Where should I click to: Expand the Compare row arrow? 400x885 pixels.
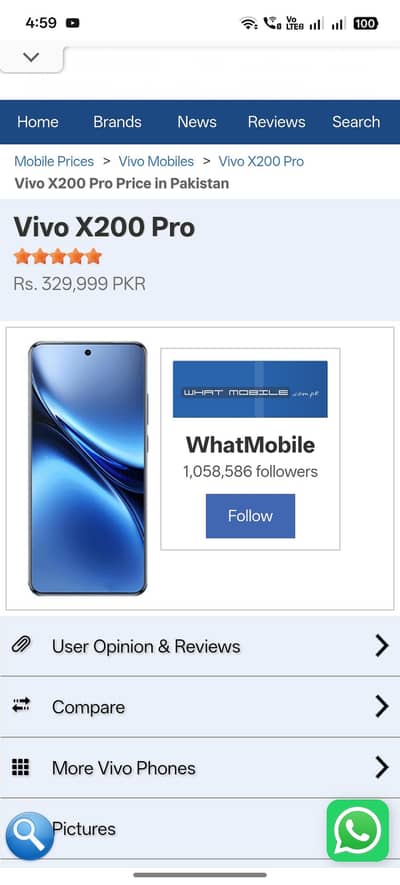click(382, 706)
